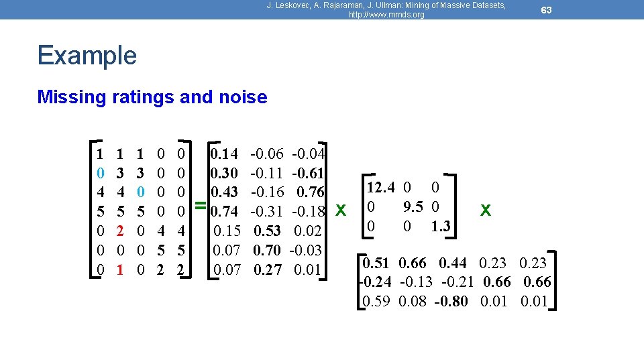Select bold value -0.24
This screenshot has width=644, height=362.
[x=376, y=282]
